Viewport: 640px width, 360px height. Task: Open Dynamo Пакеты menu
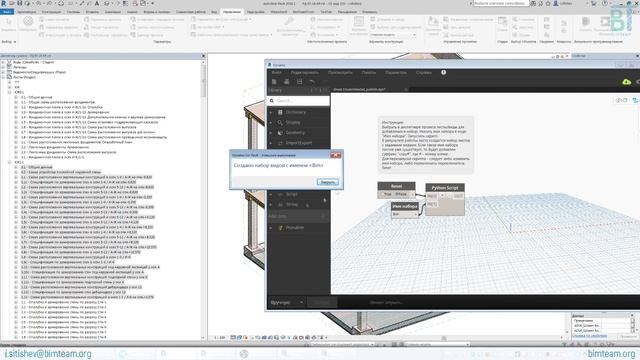click(369, 72)
